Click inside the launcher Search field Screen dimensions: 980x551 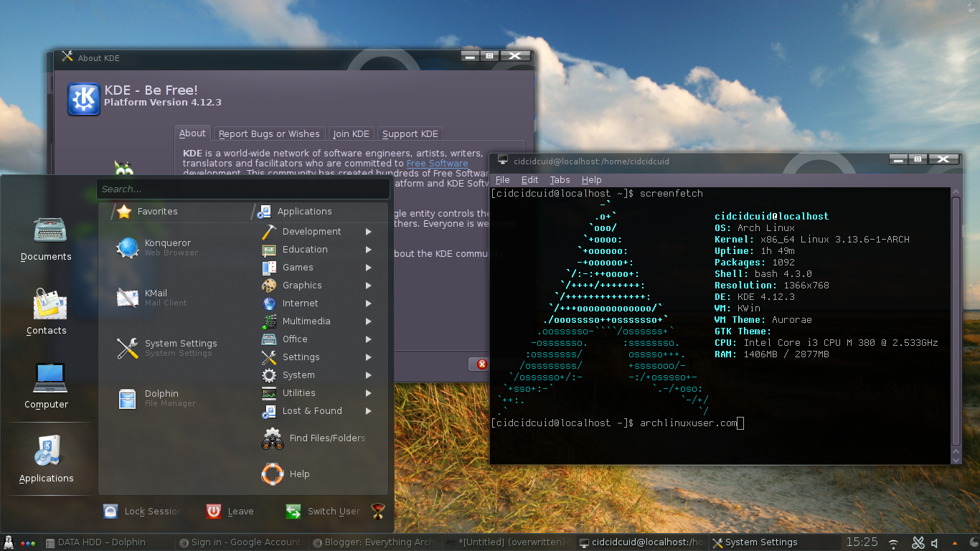point(244,189)
